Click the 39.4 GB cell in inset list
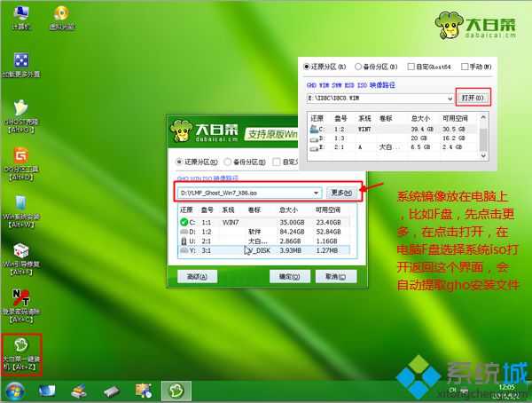The width and height of the screenshot is (532, 403). [422, 129]
